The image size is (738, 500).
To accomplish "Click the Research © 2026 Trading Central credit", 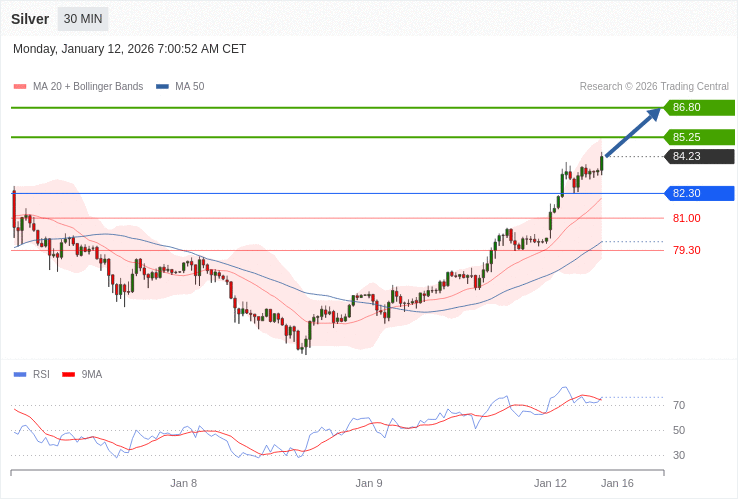I will 654,87.
